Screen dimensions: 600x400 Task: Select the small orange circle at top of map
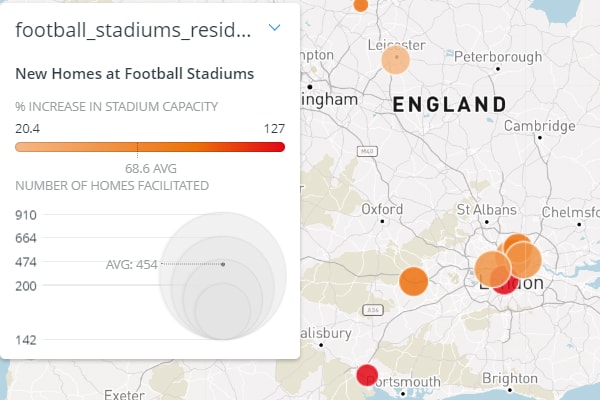360,5
